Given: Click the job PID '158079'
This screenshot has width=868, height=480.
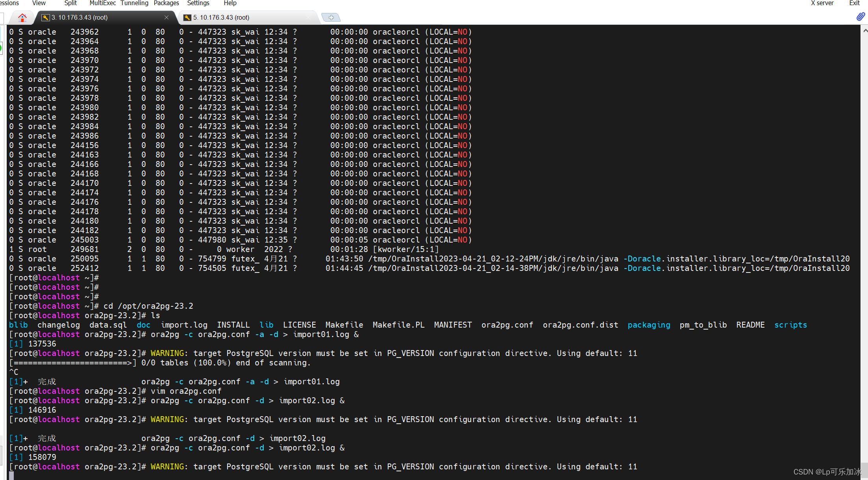Looking at the screenshot, I should (x=42, y=457).
